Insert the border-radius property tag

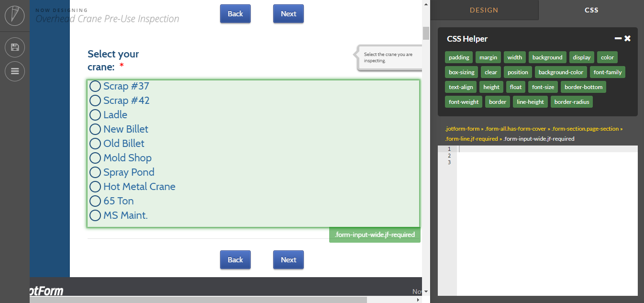pyautogui.click(x=571, y=101)
